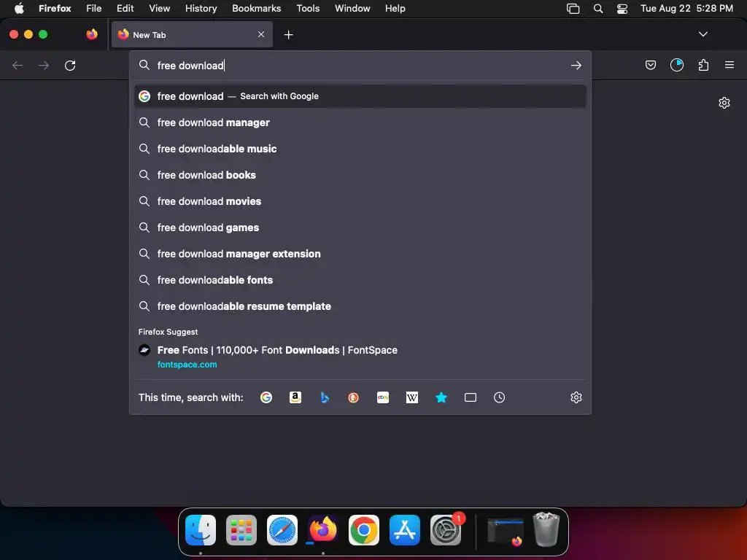Open Spotlight search in menu bar
This screenshot has height=560, width=747.
598,8
